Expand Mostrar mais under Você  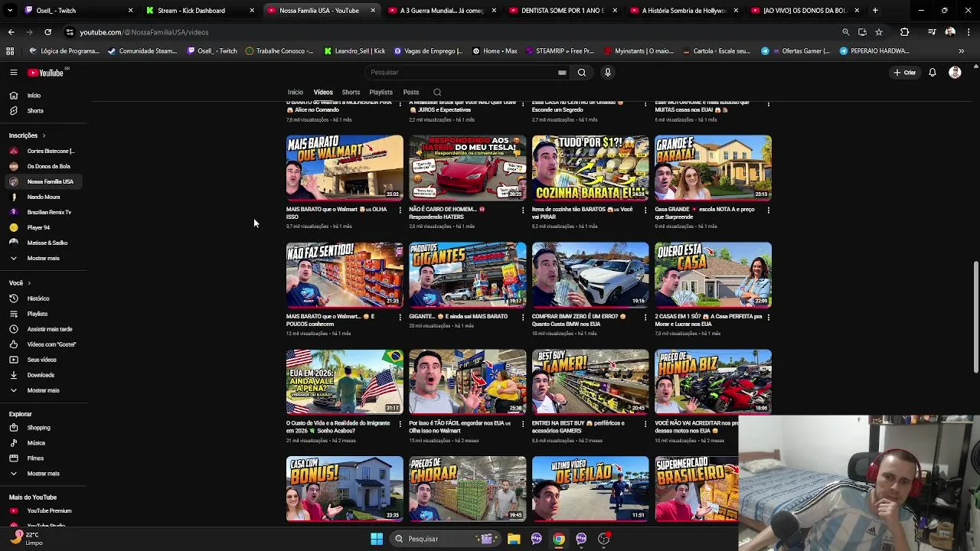coord(44,390)
